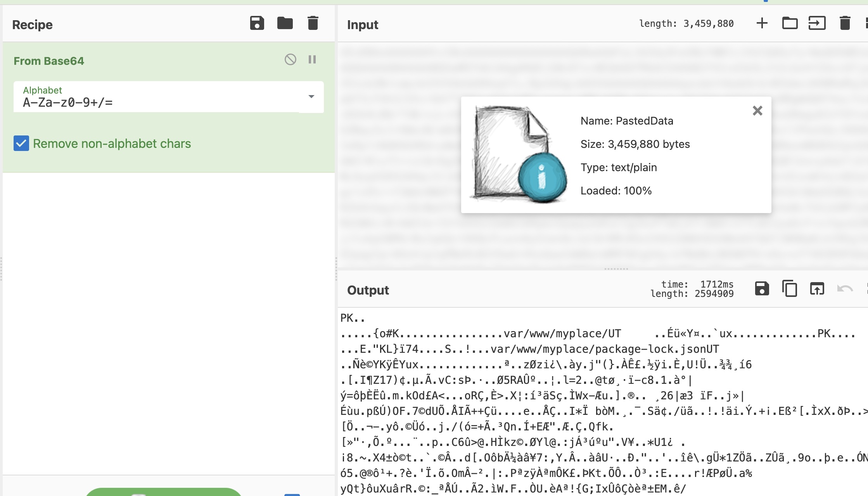Image resolution: width=868 pixels, height=496 pixels.
Task: Clear the recipe with trash icon
Action: pyautogui.click(x=313, y=23)
